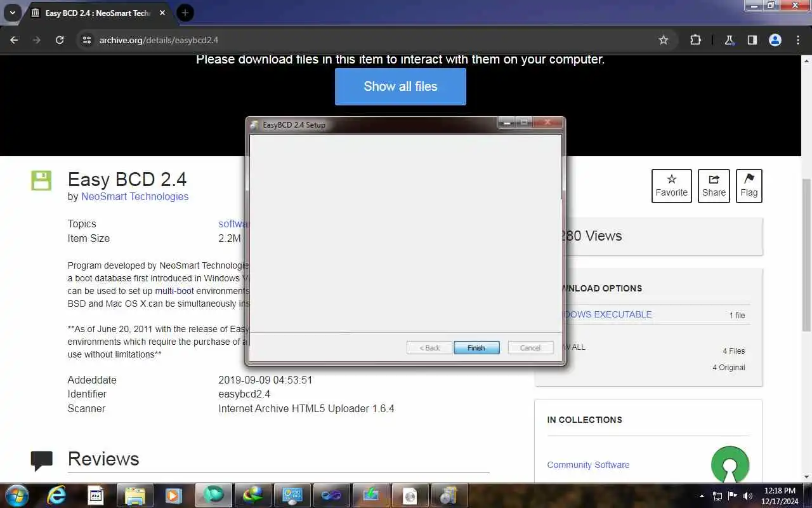Click the network tray icon
This screenshot has width=812, height=508.
point(717,496)
